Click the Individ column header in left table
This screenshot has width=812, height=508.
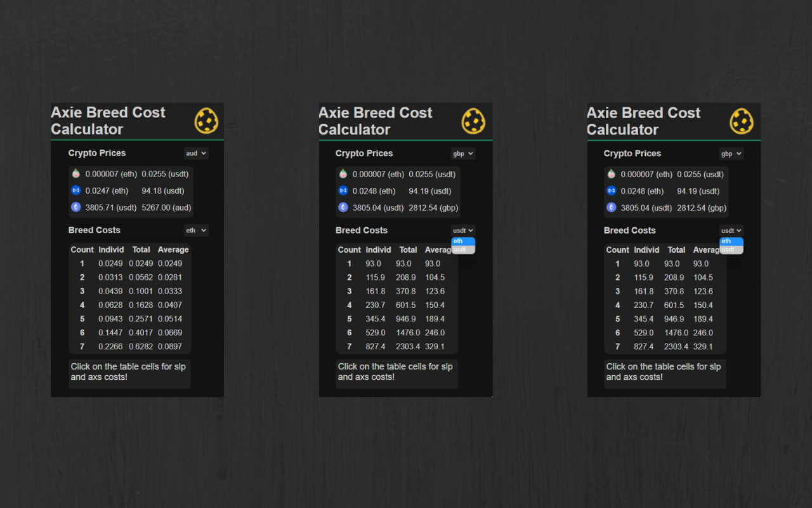111,250
